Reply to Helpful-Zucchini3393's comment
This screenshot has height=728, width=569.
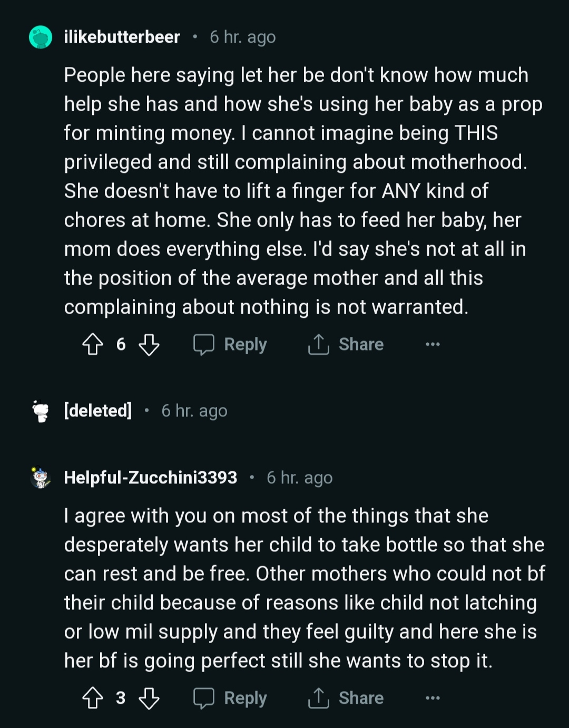(230, 698)
